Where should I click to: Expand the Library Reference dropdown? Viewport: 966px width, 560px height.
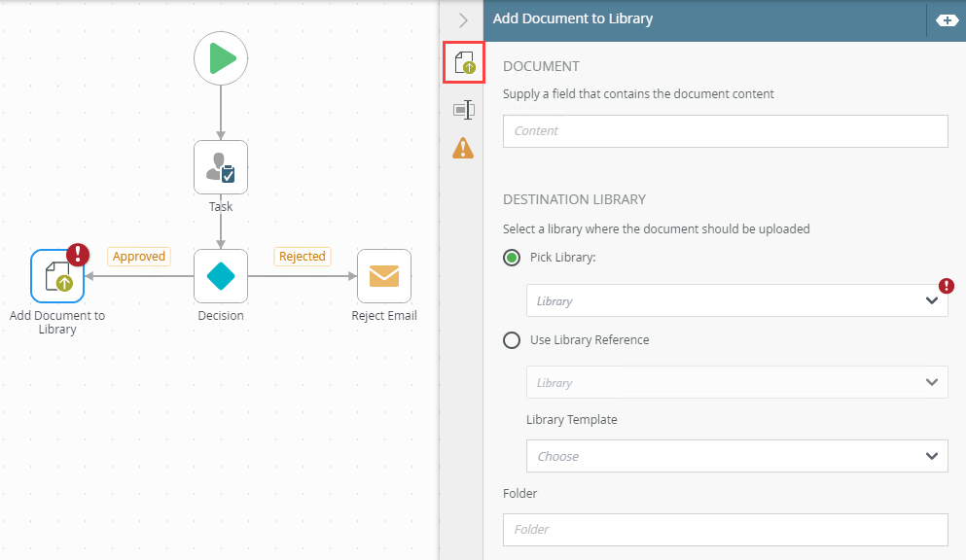pyautogui.click(x=736, y=382)
